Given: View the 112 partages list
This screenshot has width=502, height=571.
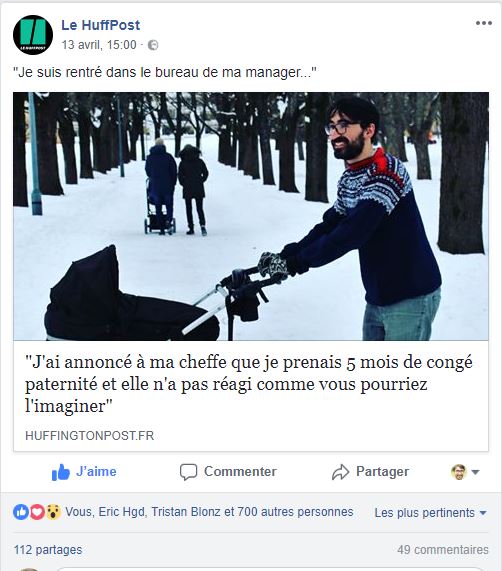Looking at the screenshot, I should click(x=48, y=550).
